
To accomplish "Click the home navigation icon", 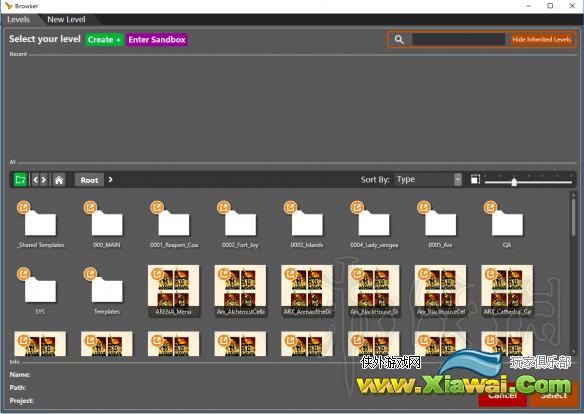I will 59,180.
